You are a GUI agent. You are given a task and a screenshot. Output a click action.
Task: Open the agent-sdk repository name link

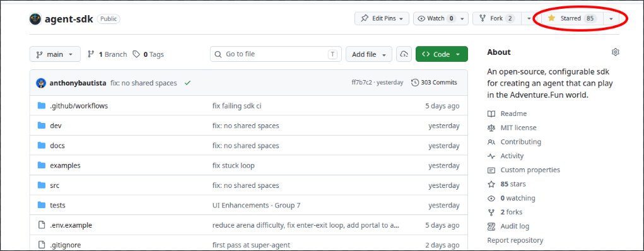[x=69, y=19]
